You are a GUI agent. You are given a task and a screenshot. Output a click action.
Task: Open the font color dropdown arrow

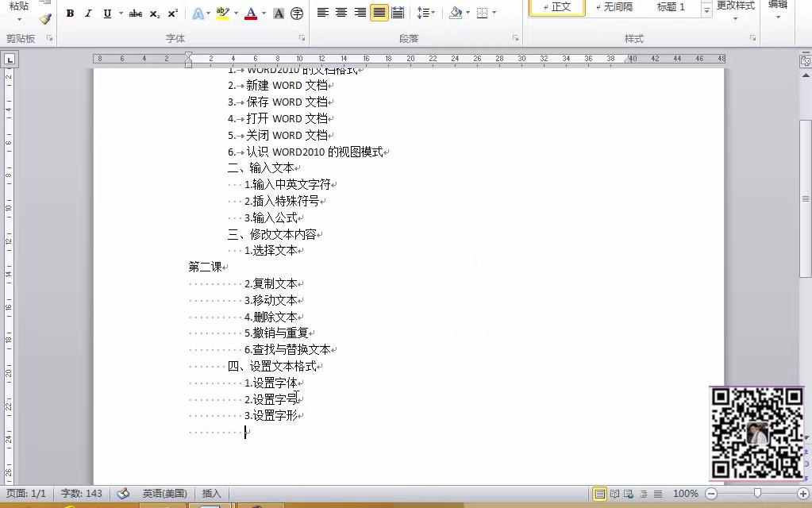coord(263,13)
